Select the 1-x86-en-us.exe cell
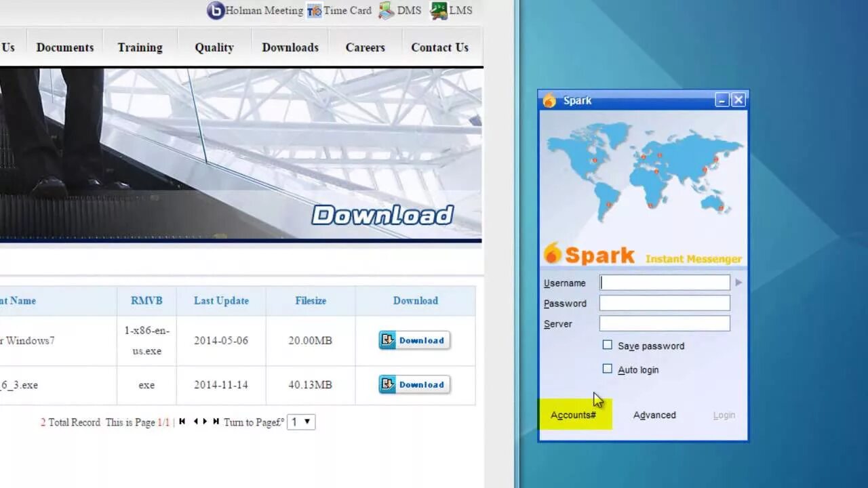The width and height of the screenshot is (868, 488). click(x=146, y=340)
